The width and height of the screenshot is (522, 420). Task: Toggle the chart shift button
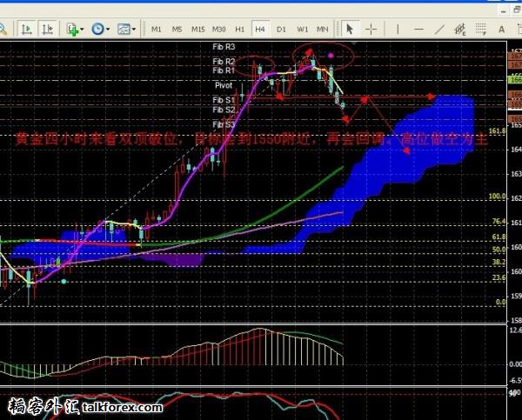(48, 30)
